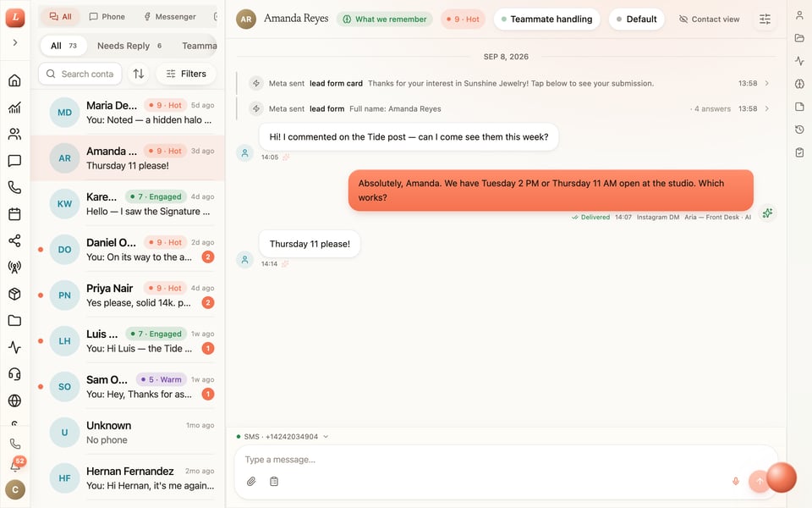The image size is (812, 508).
Task: Focus the Search contacts field
Action: [x=80, y=74]
